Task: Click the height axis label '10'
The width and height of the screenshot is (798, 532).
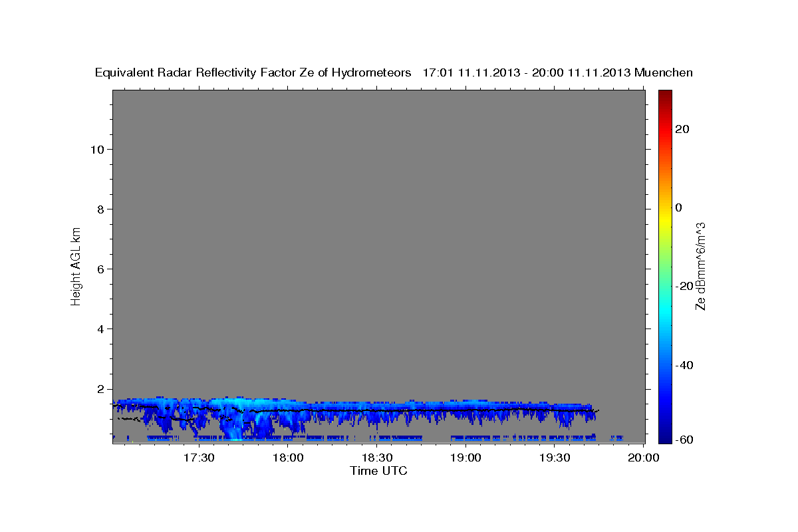Action: (96, 149)
